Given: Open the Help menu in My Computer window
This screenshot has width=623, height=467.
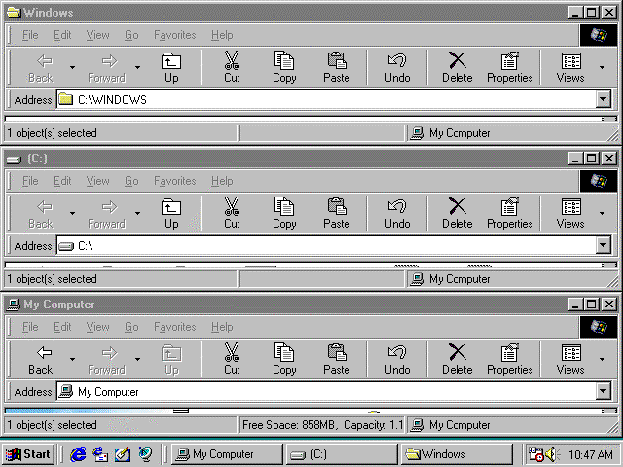Looking at the screenshot, I should (221, 327).
